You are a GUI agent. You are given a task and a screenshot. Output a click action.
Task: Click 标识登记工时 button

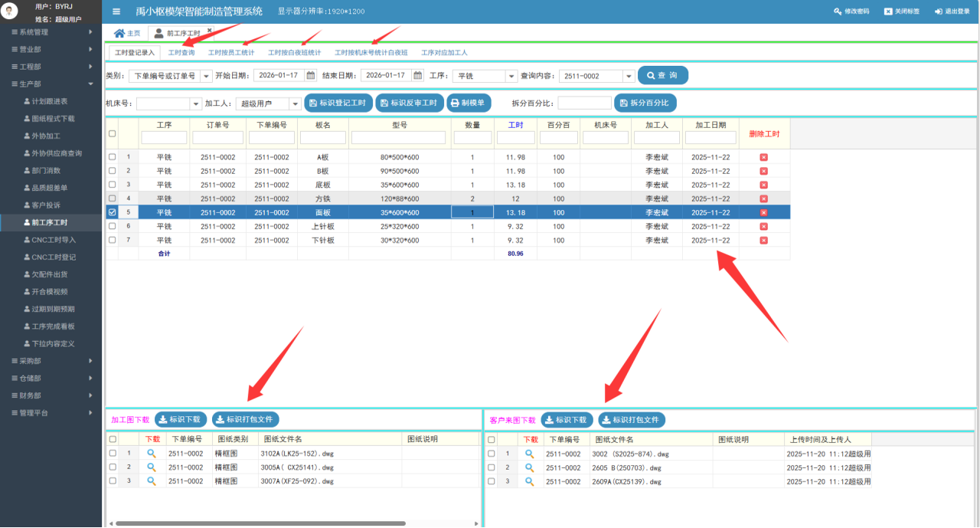[x=338, y=103]
